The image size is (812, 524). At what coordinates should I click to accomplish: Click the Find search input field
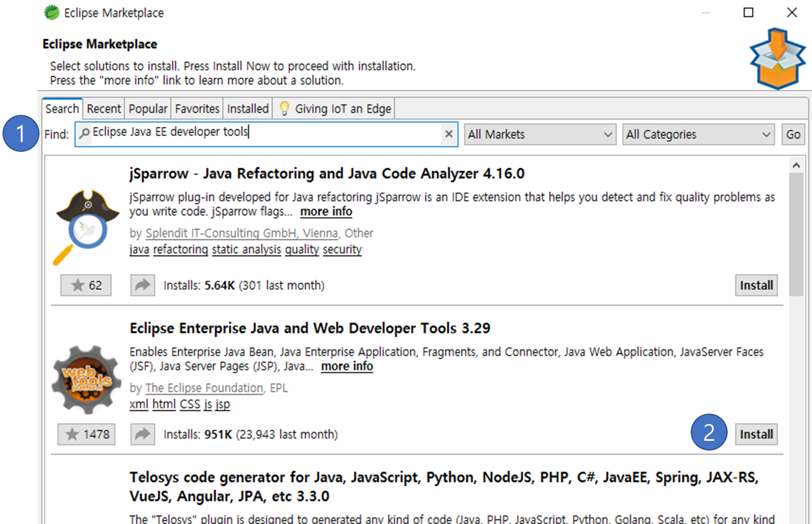(266, 134)
